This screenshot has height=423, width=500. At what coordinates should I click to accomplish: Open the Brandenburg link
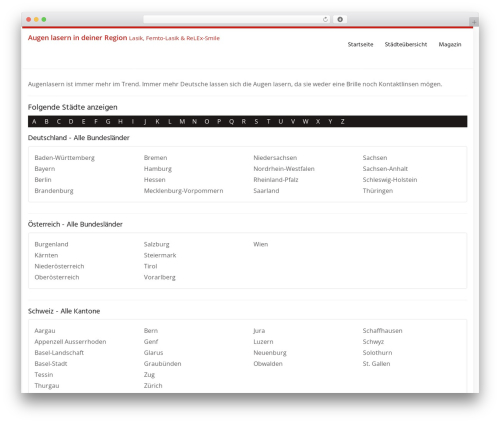coord(54,191)
